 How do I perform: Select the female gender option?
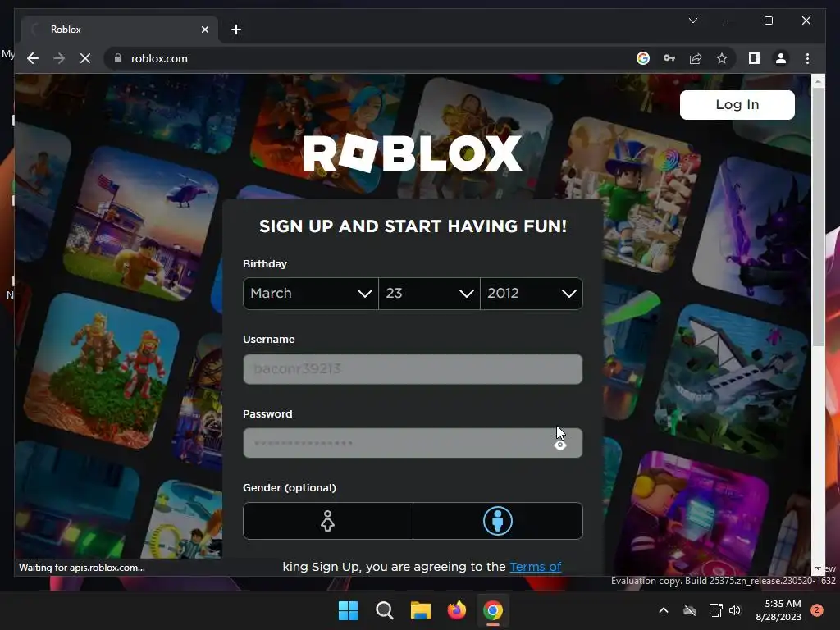328,521
